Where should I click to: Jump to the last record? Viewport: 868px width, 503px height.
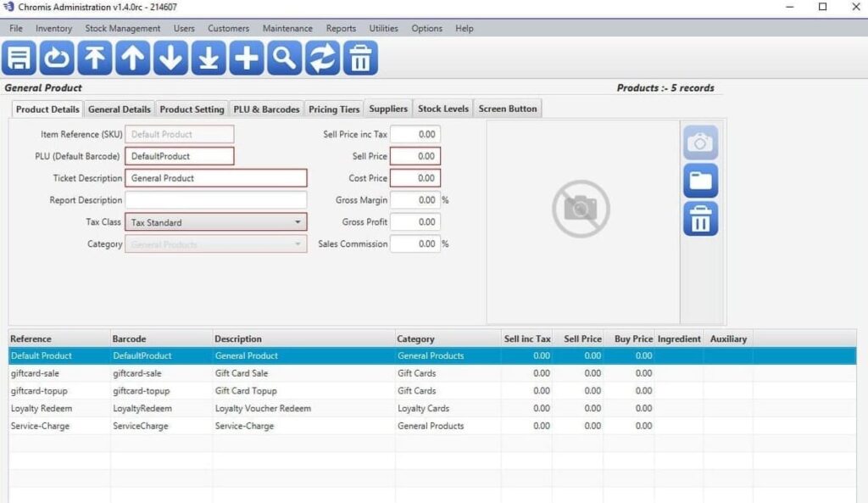pos(209,59)
